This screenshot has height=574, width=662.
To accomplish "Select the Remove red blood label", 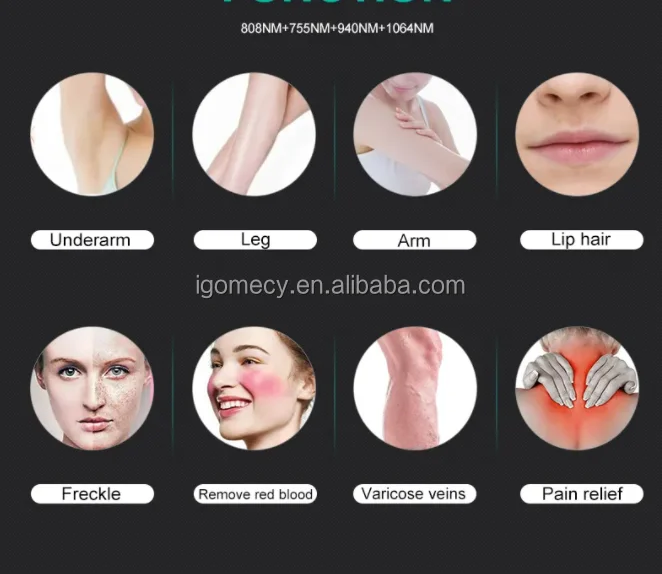I will pos(255,494).
